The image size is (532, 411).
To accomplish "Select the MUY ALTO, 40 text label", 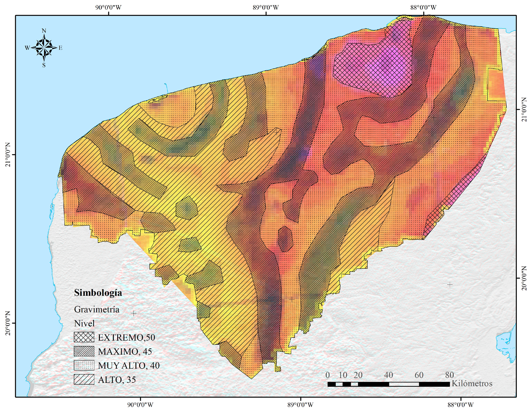I will 129,365.
